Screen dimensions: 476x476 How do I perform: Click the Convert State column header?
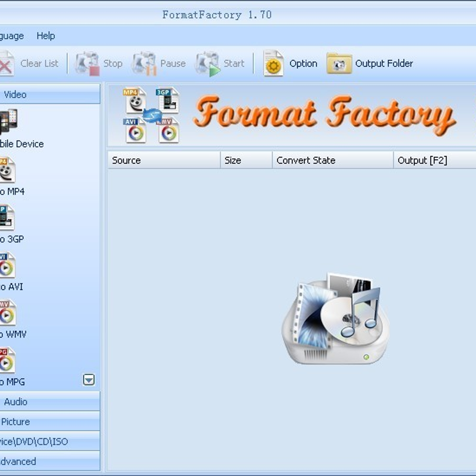pyautogui.click(x=333, y=160)
